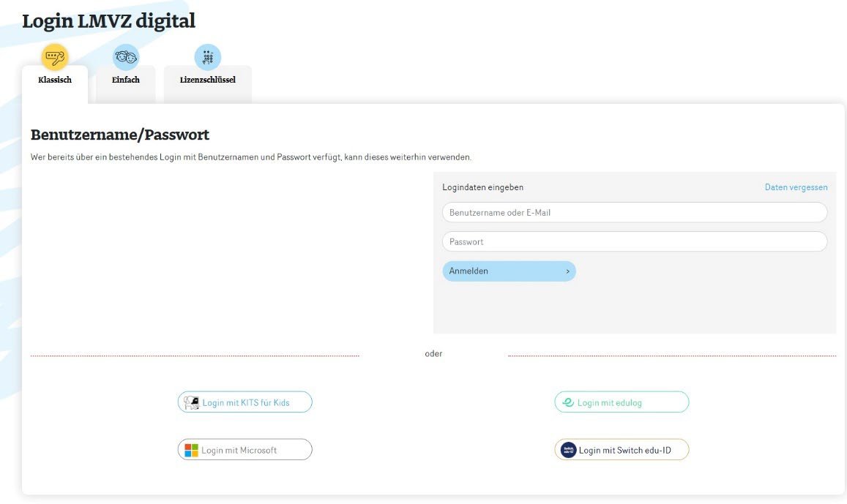Click the green edulog logo icon

(x=568, y=402)
